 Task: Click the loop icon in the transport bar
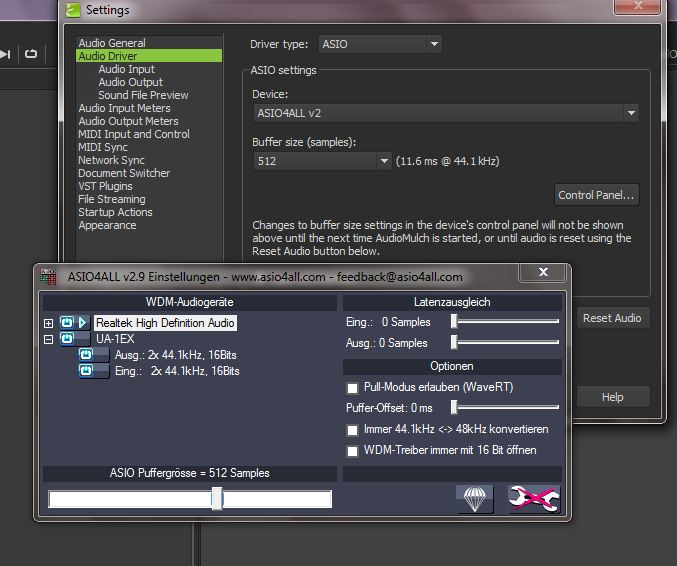click(x=31, y=54)
